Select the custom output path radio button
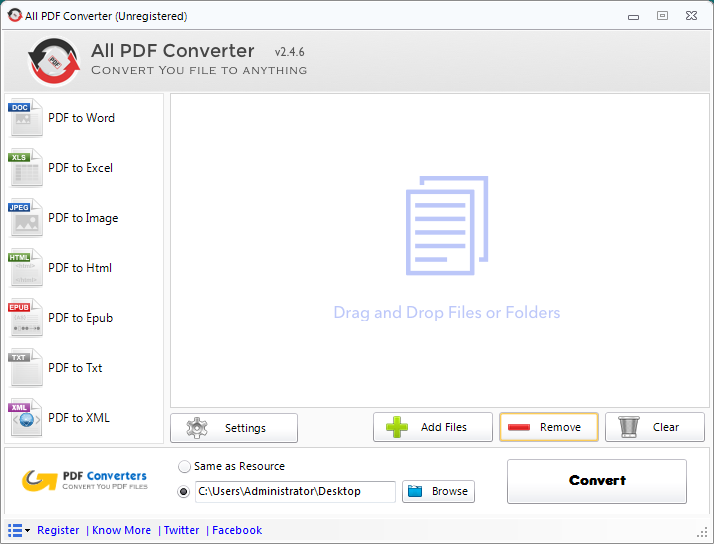This screenshot has height=544, width=714. (184, 492)
